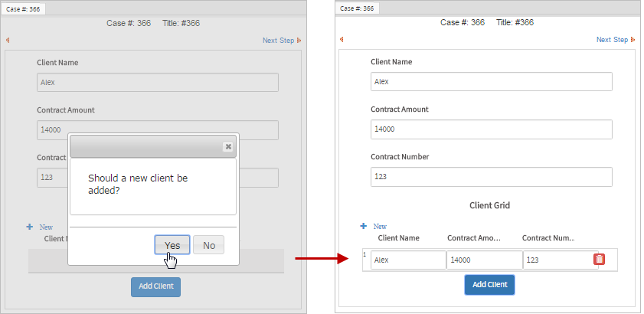This screenshot has width=644, height=314.
Task: Click the trash icon to delete Alex's grid row
Action: tap(599, 260)
